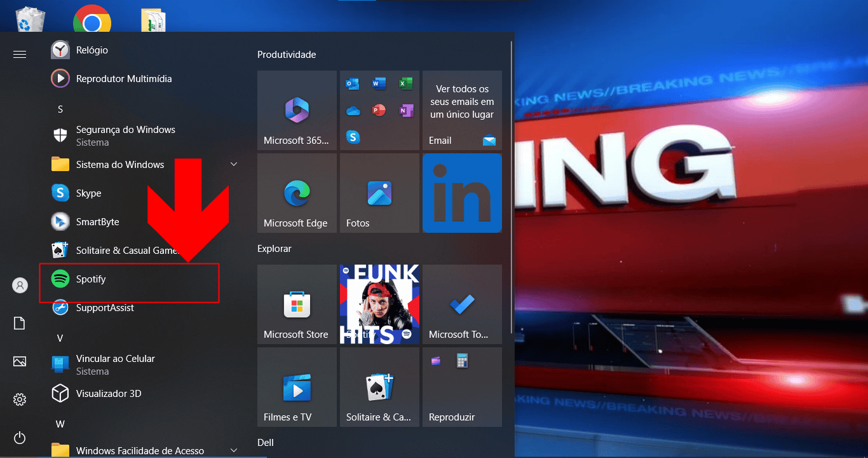Click the hamburger menu expand button

coord(20,55)
